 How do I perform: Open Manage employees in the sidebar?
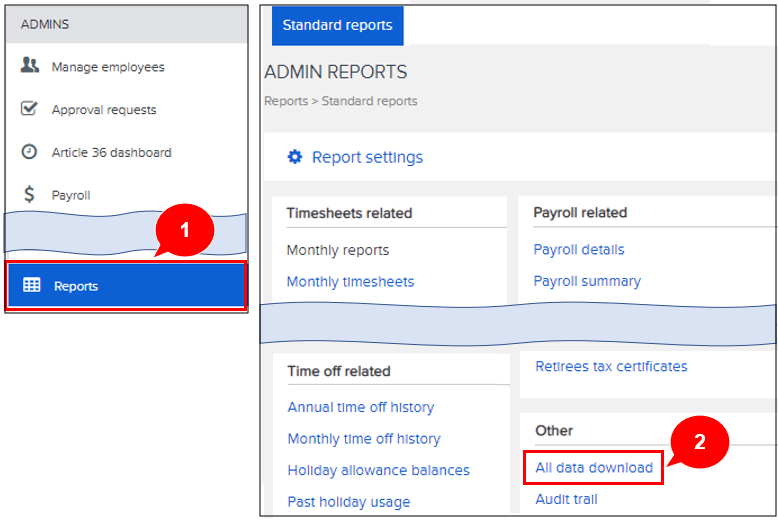click(x=108, y=67)
